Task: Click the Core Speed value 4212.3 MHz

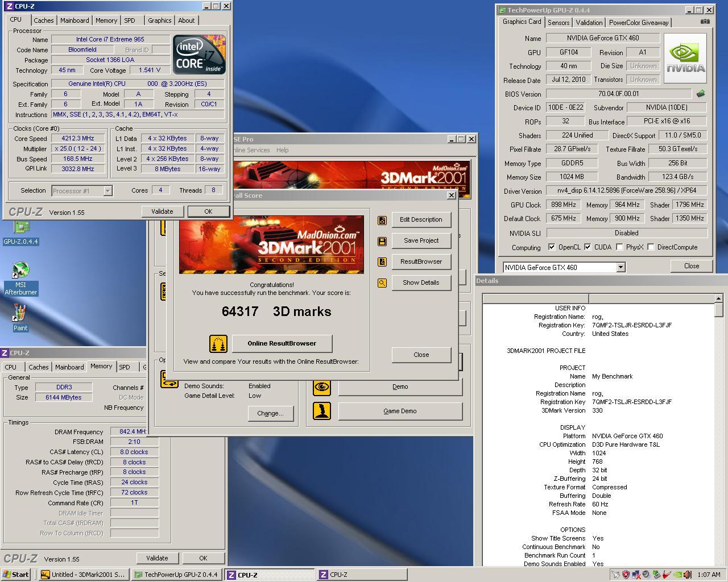Action: click(x=78, y=138)
